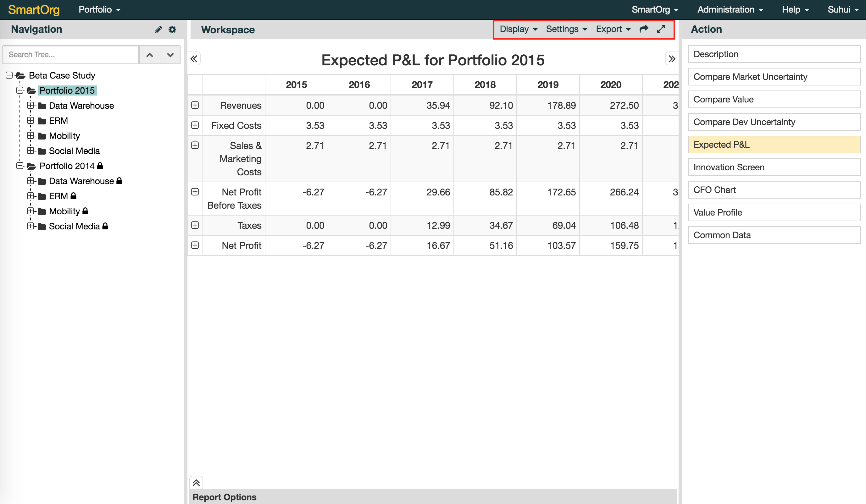The image size is (866, 504).
Task: Expand workspace with fullscreen arrows icon
Action: pyautogui.click(x=661, y=29)
